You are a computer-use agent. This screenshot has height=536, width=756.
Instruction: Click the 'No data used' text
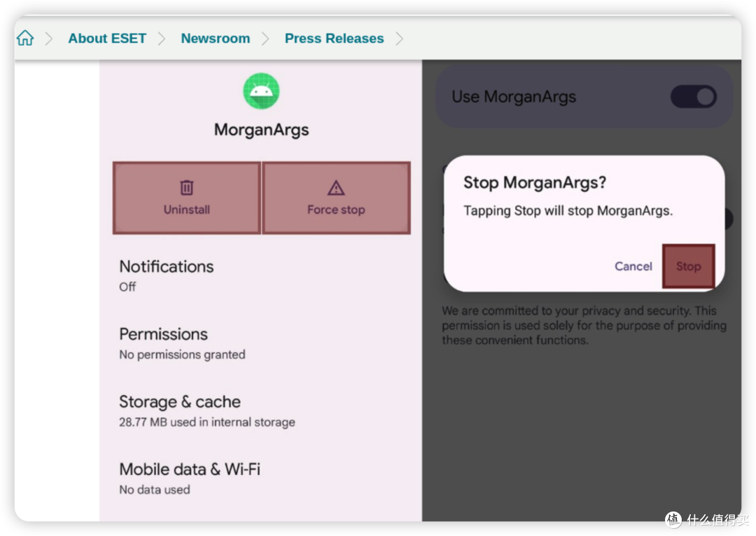pos(154,490)
